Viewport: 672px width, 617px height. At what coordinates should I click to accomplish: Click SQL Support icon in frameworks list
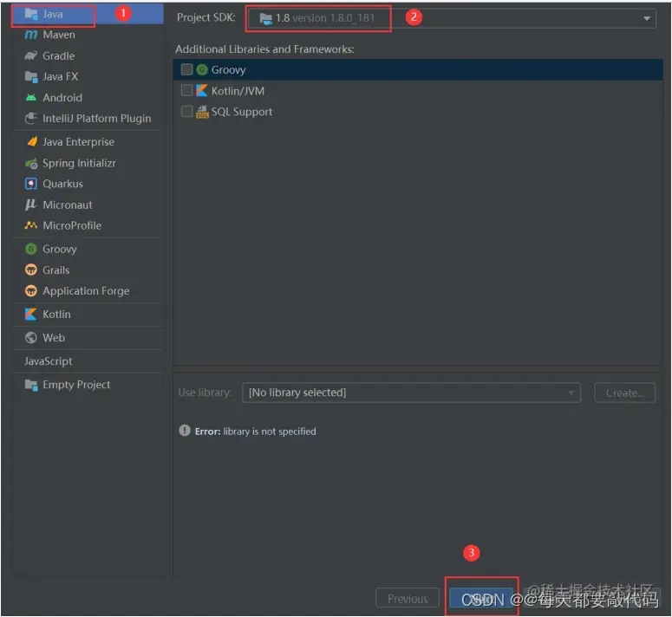tap(202, 112)
